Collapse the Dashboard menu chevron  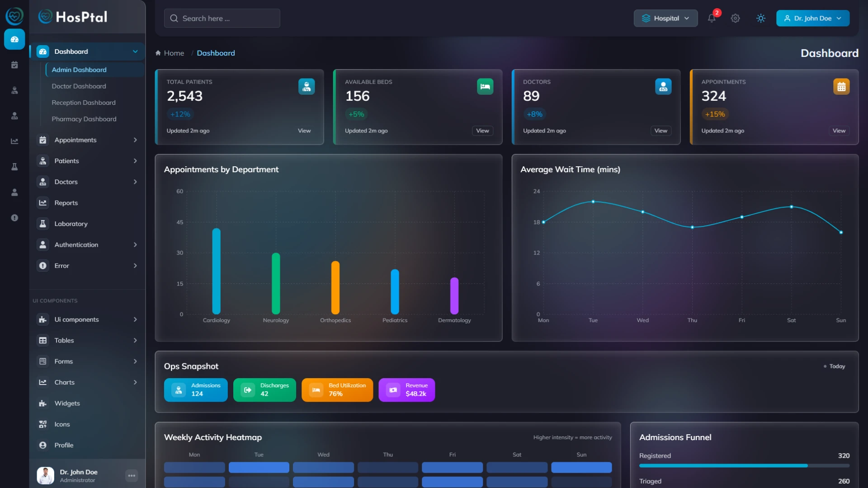tap(135, 52)
